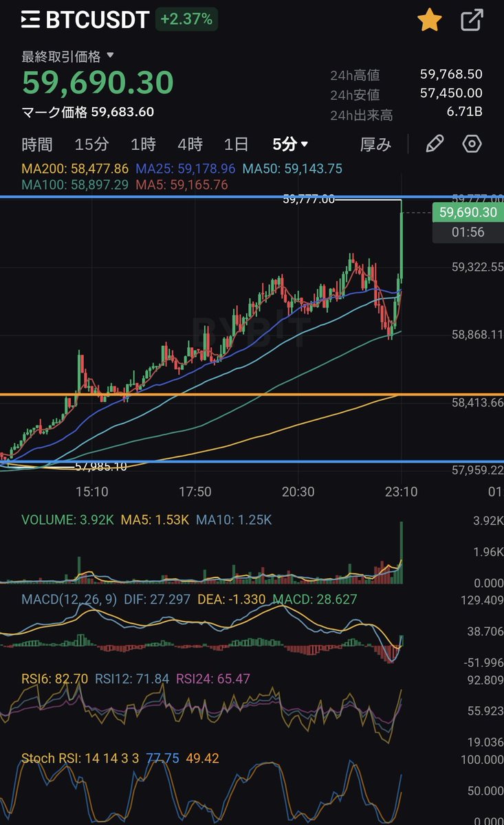Click the マーク価格 59,683.60 text
Screen dimensions: 504x825
click(87, 112)
